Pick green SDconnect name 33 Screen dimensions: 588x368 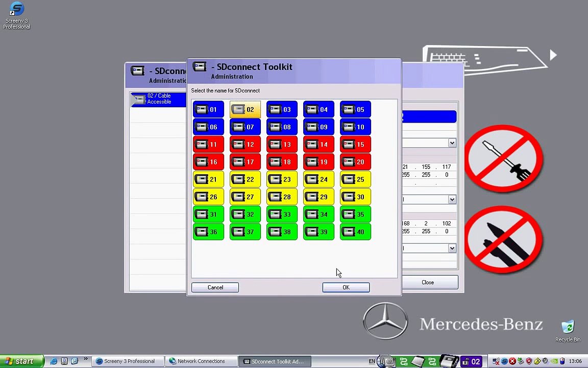[282, 214]
